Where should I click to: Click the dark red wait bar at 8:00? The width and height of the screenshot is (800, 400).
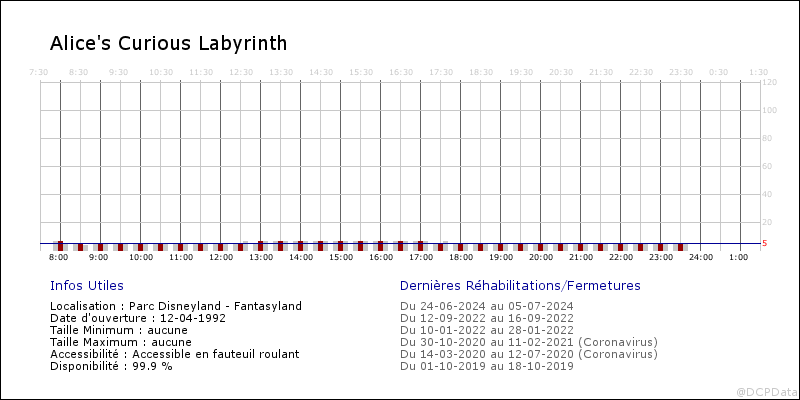[60, 246]
